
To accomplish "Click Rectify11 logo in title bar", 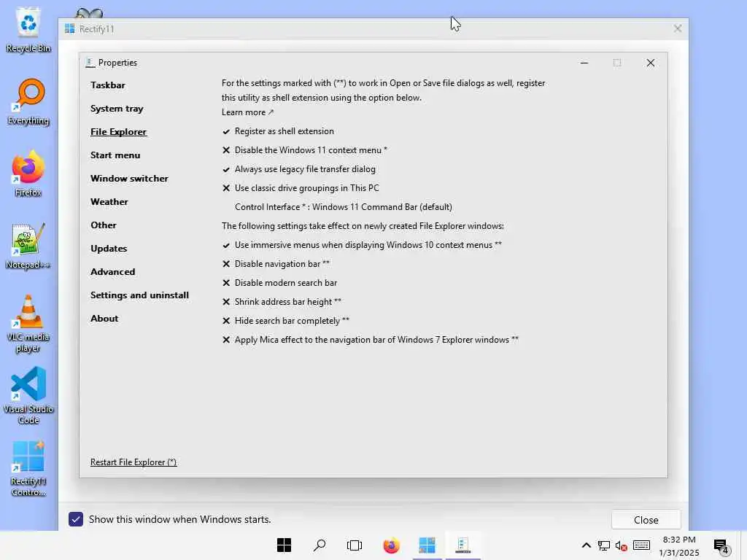I will pyautogui.click(x=69, y=28).
